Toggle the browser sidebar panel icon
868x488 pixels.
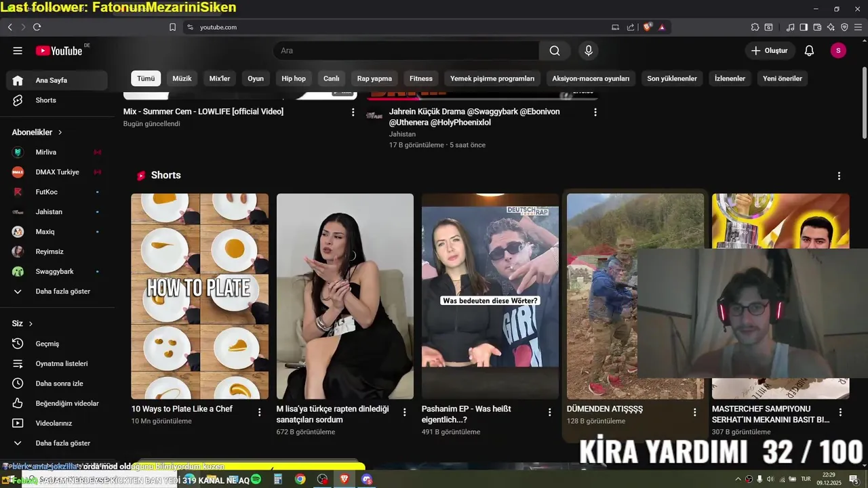point(804,27)
